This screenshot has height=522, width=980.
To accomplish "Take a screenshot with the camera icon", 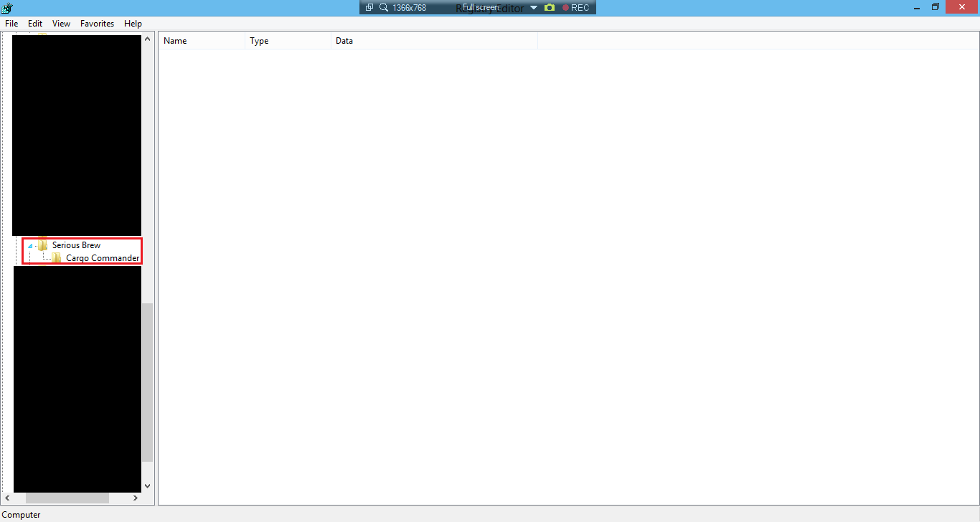I will tap(550, 8).
